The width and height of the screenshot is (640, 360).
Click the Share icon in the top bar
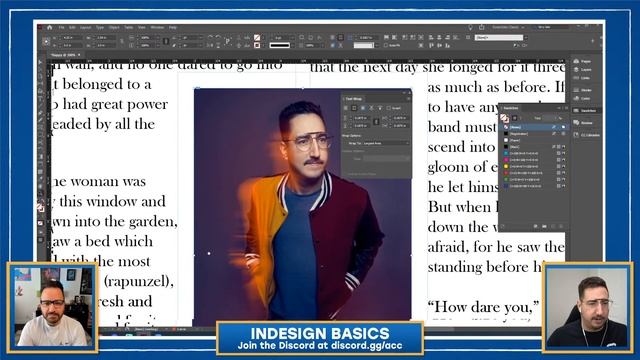pos(482,27)
